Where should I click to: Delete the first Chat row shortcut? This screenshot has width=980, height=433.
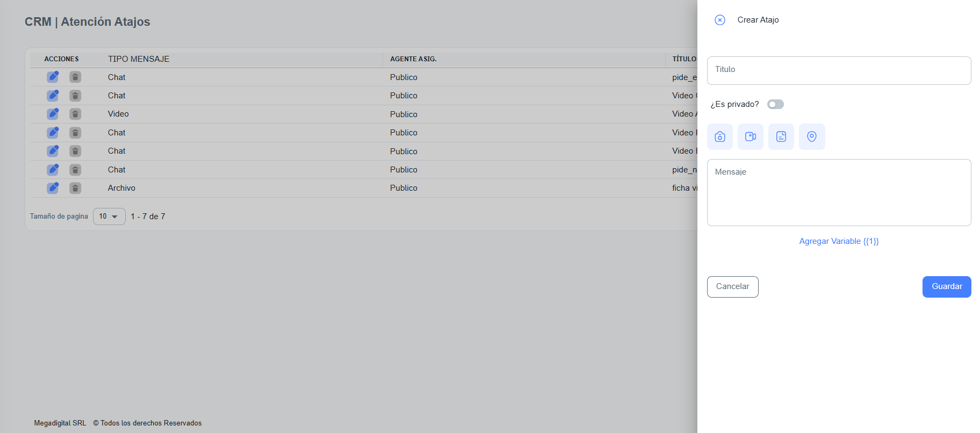pos(75,77)
